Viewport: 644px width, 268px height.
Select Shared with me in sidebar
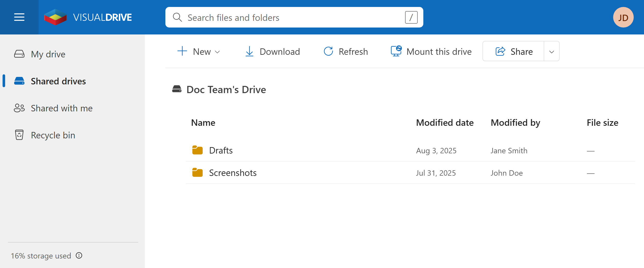tap(61, 108)
